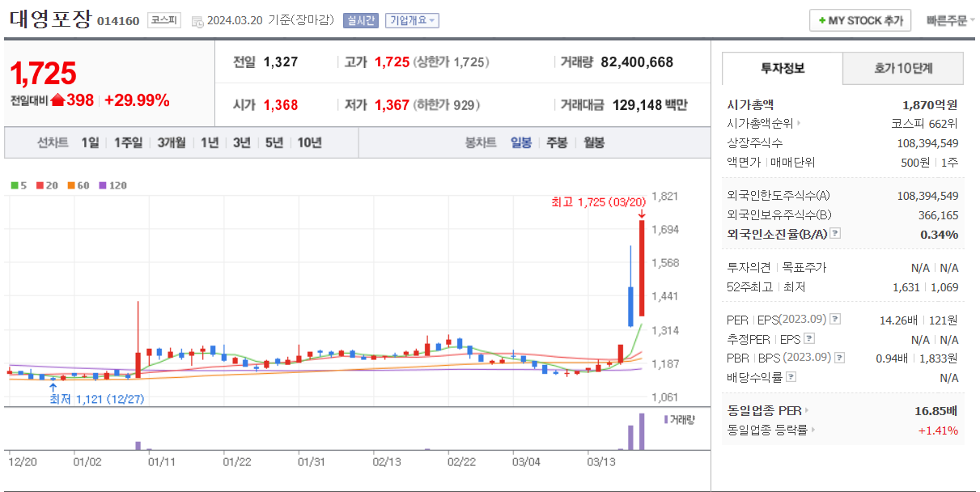Image resolution: width=980 pixels, height=492 pixels.
Task: Click the 시가 value 1,368
Action: 281,104
